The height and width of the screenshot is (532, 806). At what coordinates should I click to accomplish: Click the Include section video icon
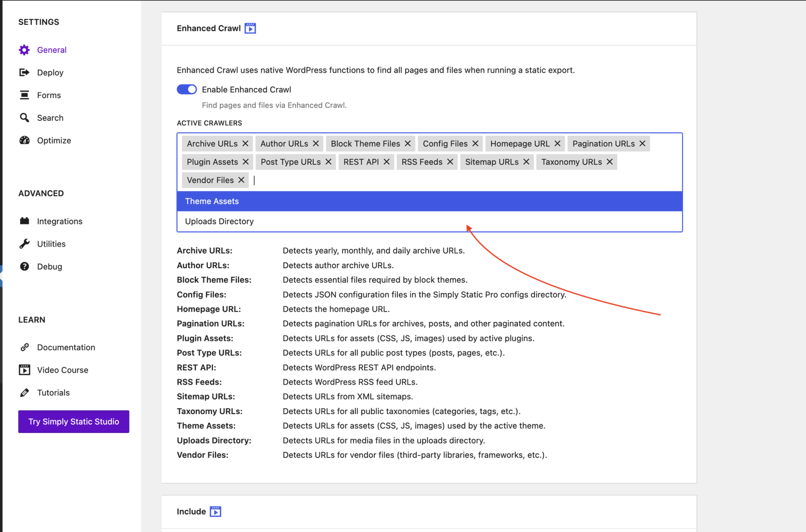point(216,511)
